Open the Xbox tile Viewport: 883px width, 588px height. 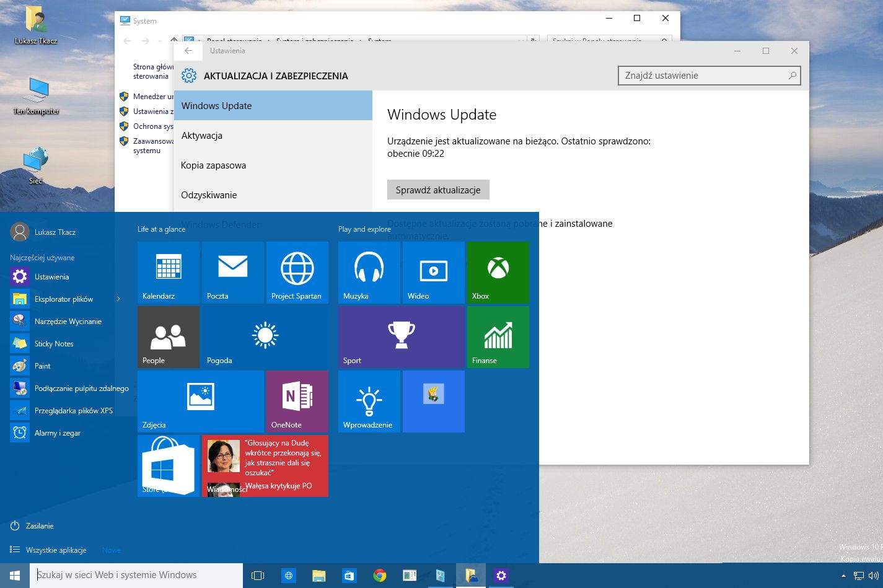(498, 273)
